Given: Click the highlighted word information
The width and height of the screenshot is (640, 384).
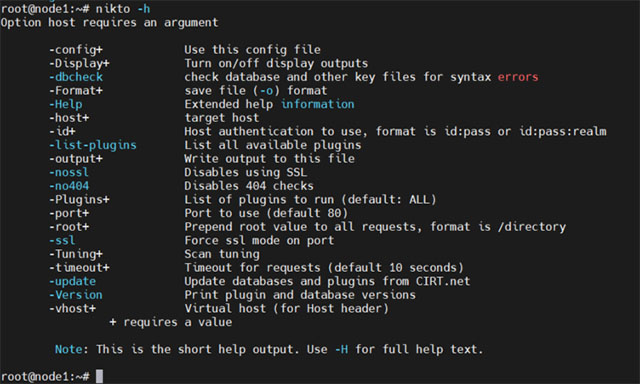Looking at the screenshot, I should (318, 104).
